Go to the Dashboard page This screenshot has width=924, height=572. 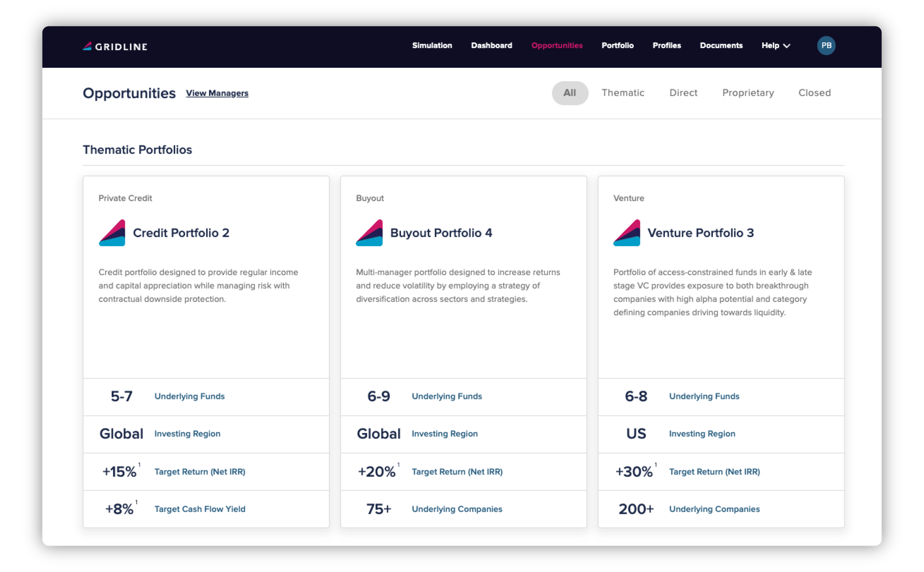[x=491, y=45]
